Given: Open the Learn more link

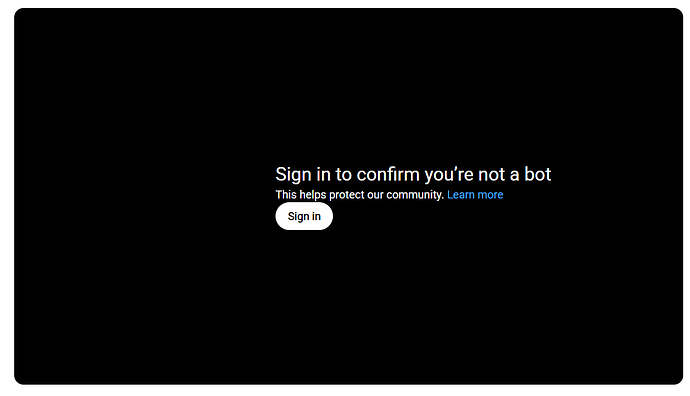Looking at the screenshot, I should click(x=475, y=194).
